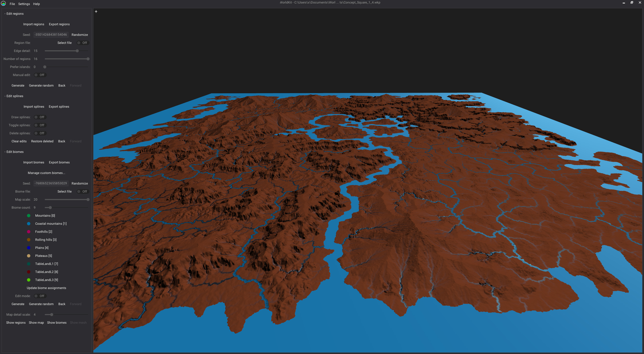Turn on Draw splines

point(40,117)
